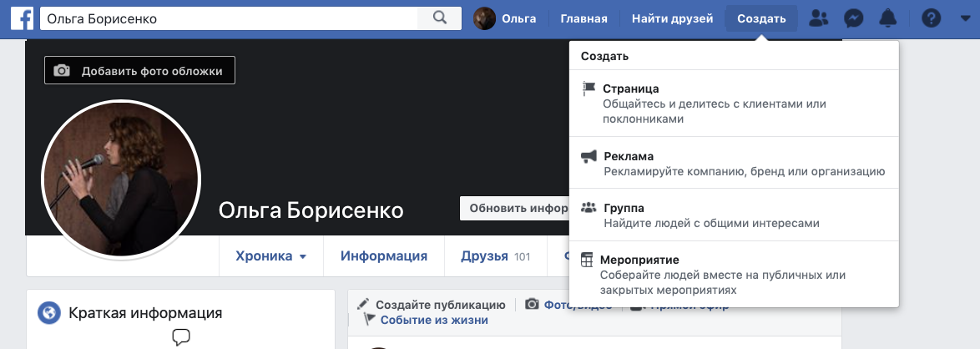Click the Реклама megaphone icon
The height and width of the screenshot is (349, 980).
[589, 156]
